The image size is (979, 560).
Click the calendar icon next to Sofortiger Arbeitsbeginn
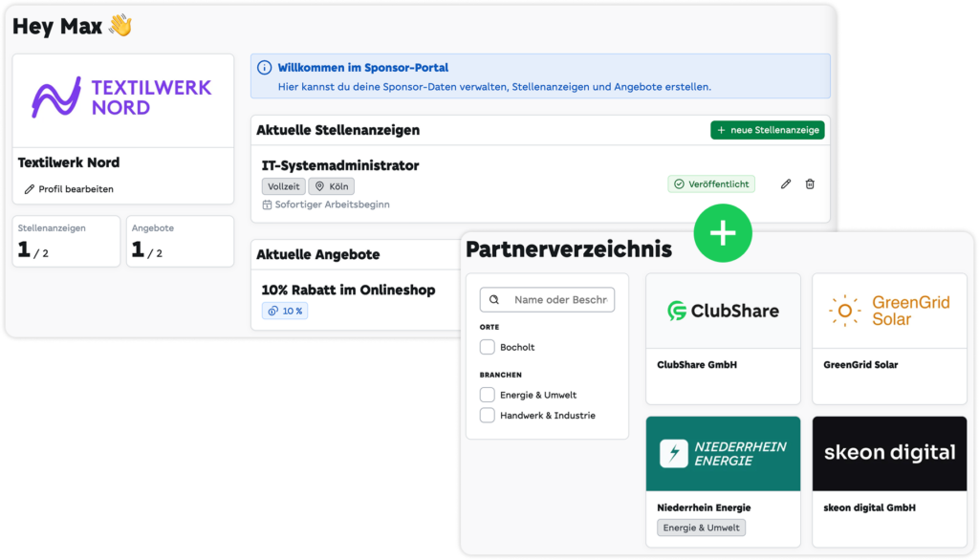pos(269,204)
